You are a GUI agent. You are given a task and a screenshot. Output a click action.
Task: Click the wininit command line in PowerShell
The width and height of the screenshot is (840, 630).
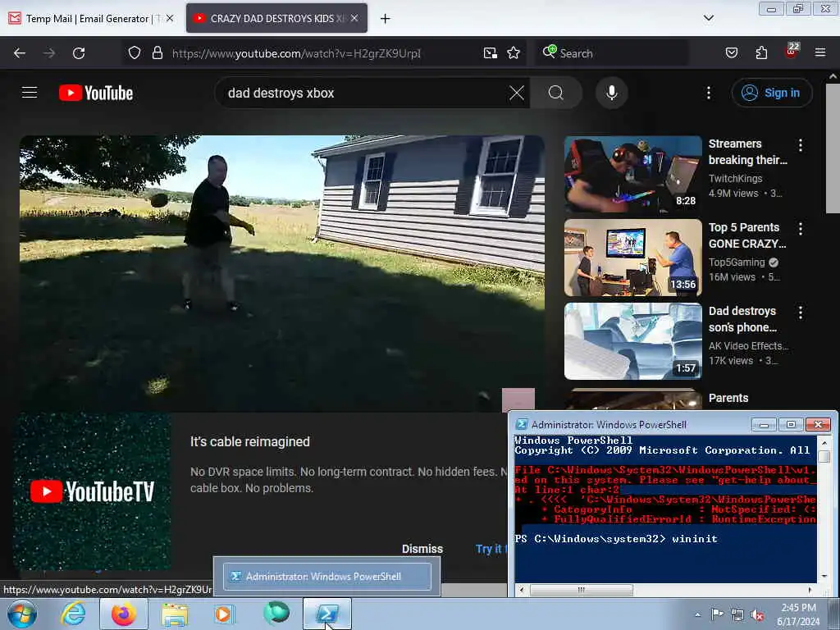pos(616,539)
